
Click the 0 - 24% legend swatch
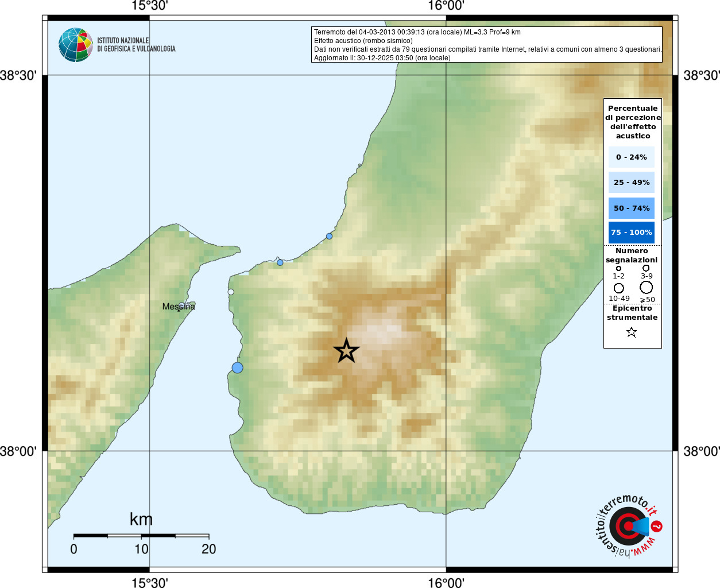pos(632,157)
